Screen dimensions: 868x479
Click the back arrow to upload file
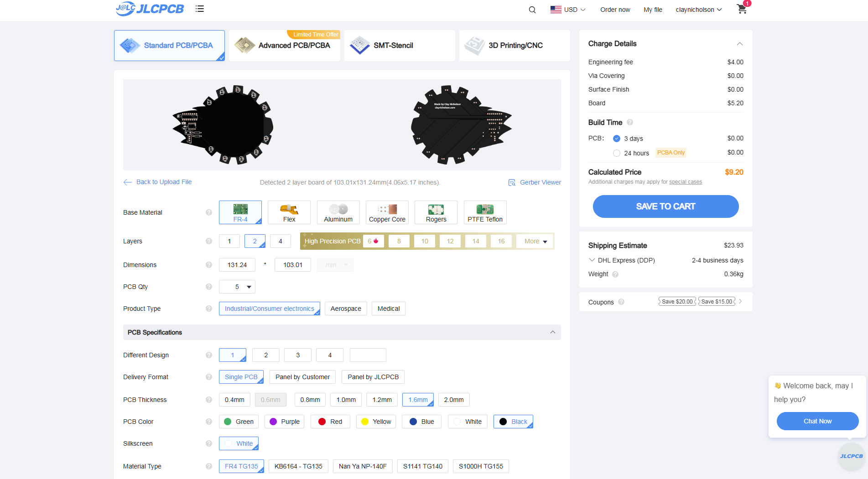click(x=128, y=182)
